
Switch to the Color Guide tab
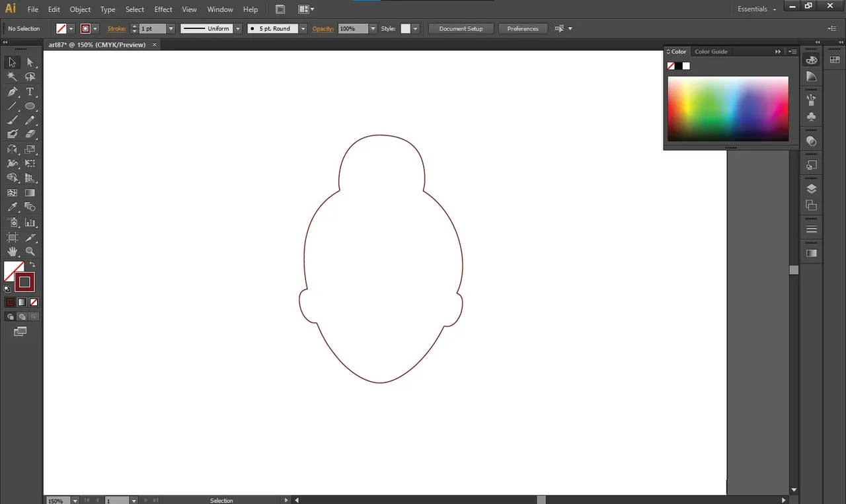tap(711, 52)
